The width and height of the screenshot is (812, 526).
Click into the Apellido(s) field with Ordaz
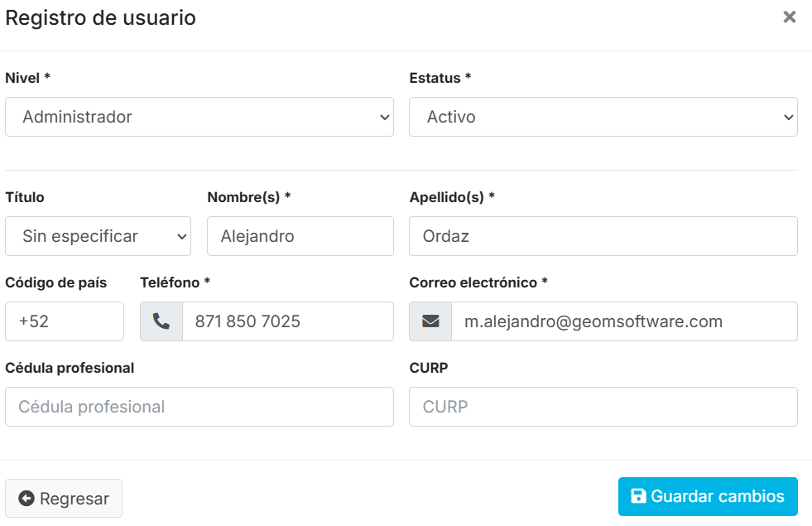(603, 236)
